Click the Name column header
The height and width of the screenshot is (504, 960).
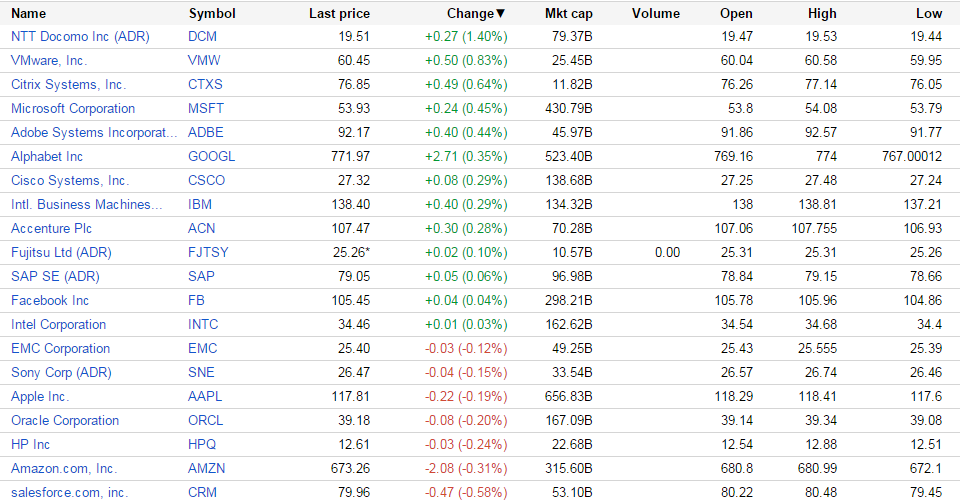28,14
